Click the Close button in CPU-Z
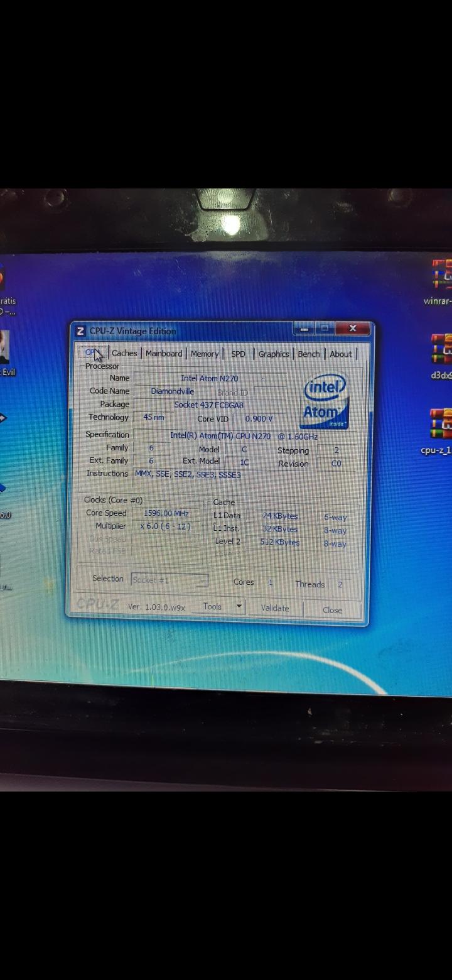 pos(333,610)
